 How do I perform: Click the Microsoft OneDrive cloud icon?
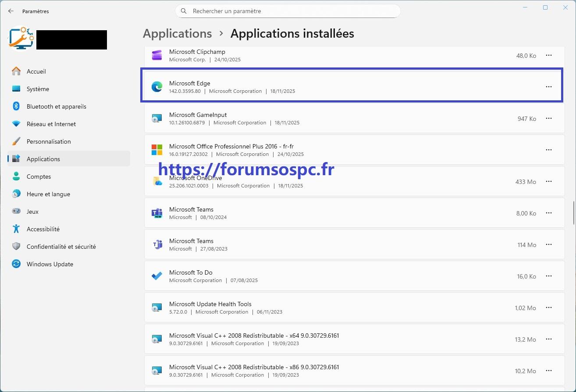click(157, 181)
